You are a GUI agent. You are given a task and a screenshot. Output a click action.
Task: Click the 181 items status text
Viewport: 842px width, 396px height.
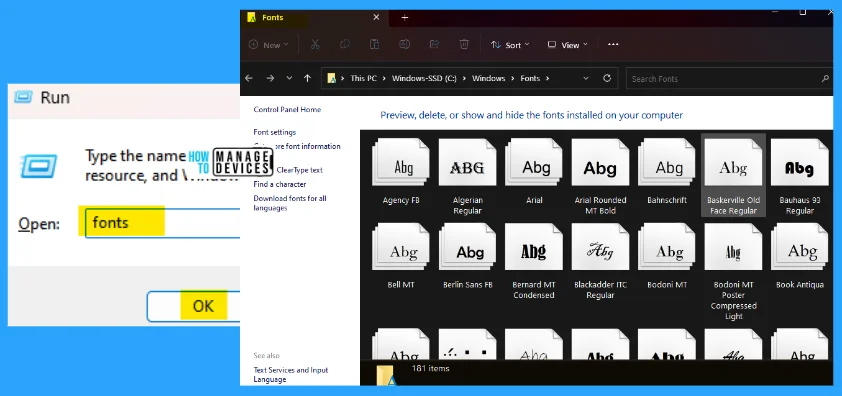coord(431,369)
